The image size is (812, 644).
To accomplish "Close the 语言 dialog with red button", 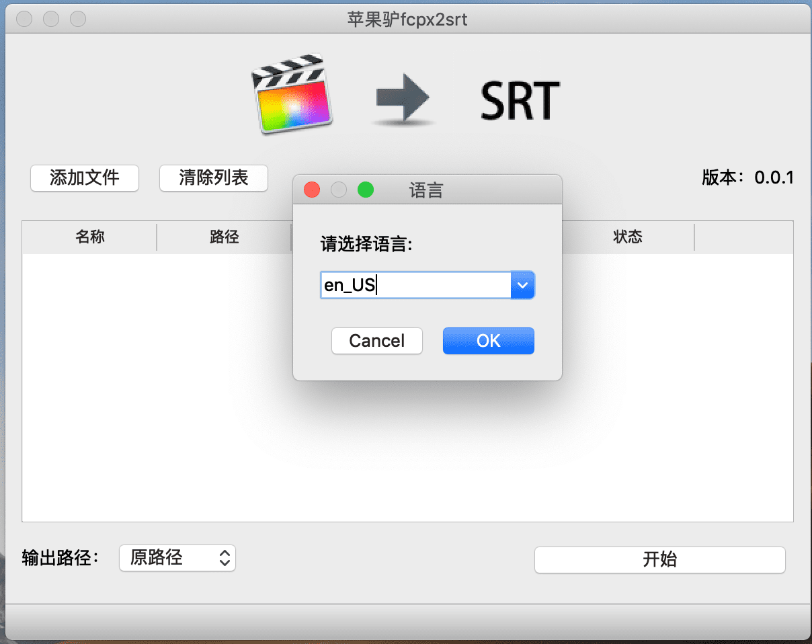I will [x=312, y=190].
